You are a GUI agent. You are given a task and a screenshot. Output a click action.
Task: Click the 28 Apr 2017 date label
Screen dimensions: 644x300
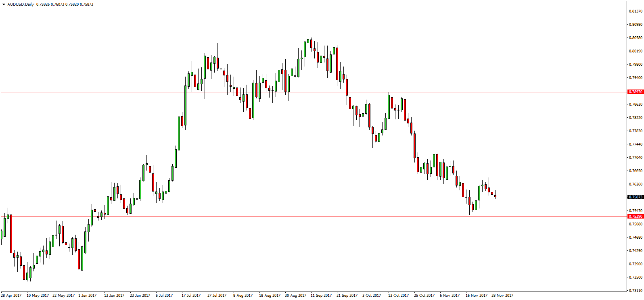(11, 296)
